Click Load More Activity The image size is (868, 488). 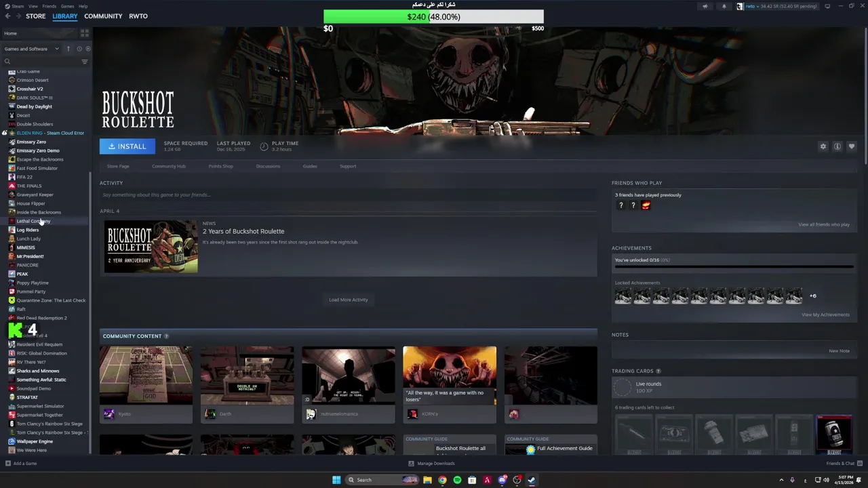click(349, 300)
